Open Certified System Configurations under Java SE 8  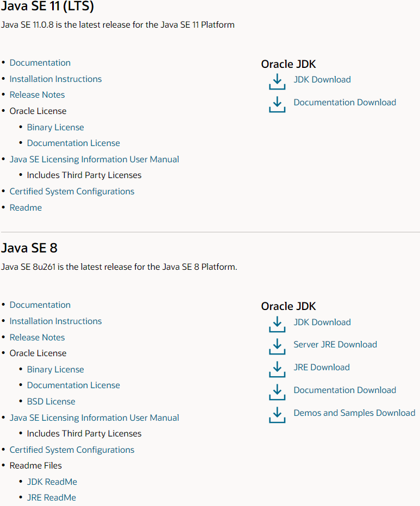tap(72, 450)
